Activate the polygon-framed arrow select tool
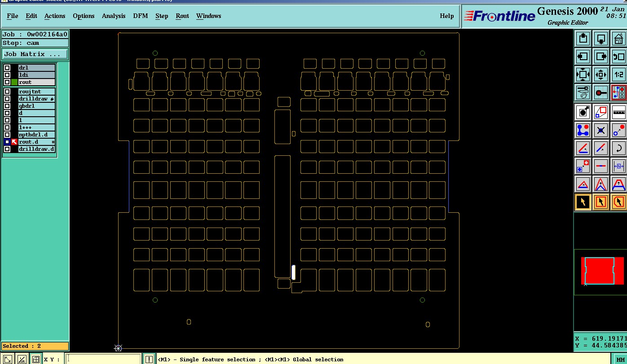Screen dimensions: 627x364 tap(618, 202)
